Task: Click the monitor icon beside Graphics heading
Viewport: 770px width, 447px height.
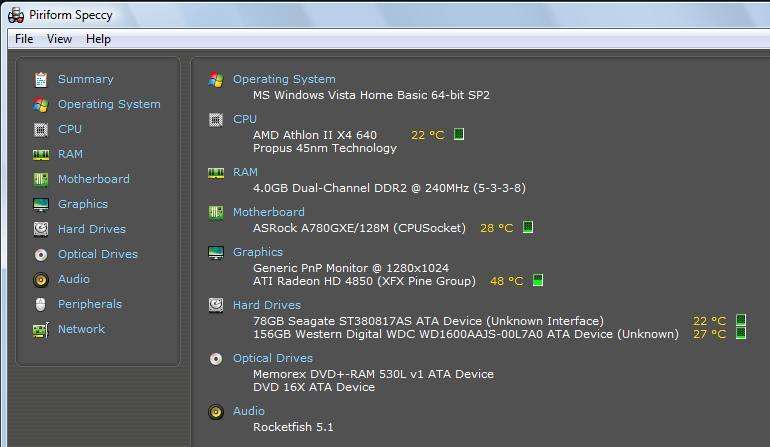Action: click(x=216, y=252)
